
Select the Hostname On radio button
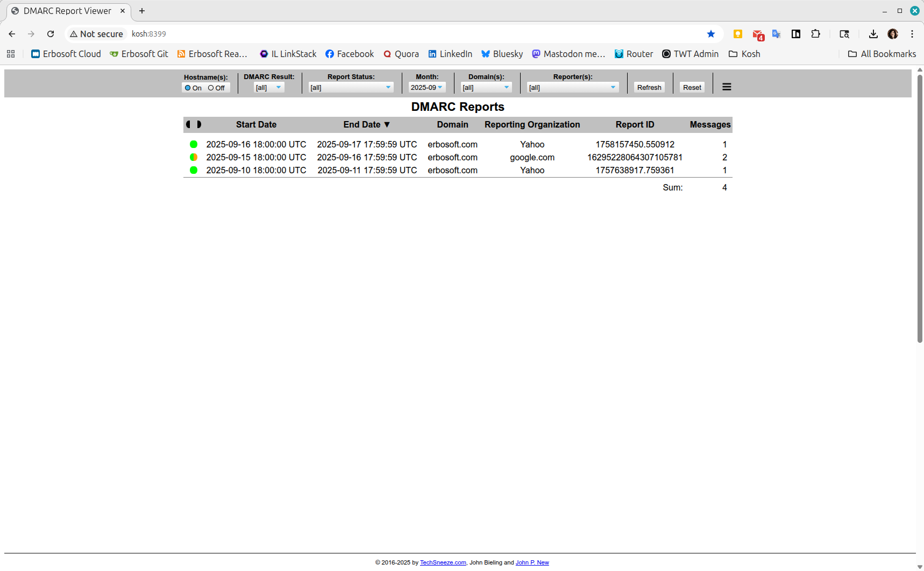click(x=188, y=88)
